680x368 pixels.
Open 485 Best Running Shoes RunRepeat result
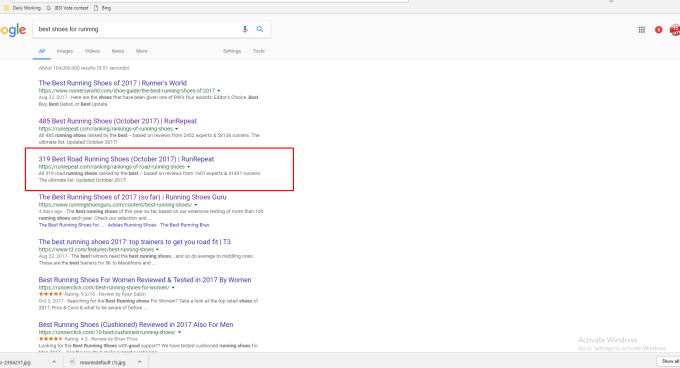point(118,121)
